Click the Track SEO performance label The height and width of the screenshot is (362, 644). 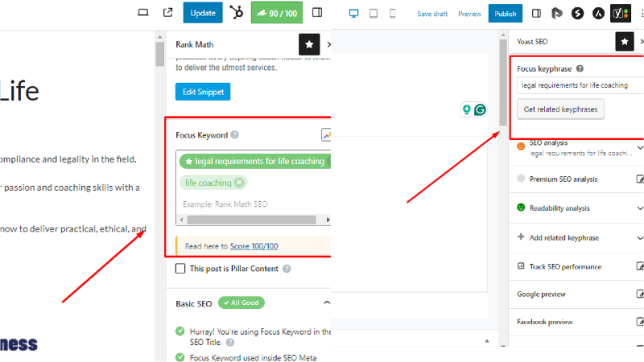[x=565, y=267]
